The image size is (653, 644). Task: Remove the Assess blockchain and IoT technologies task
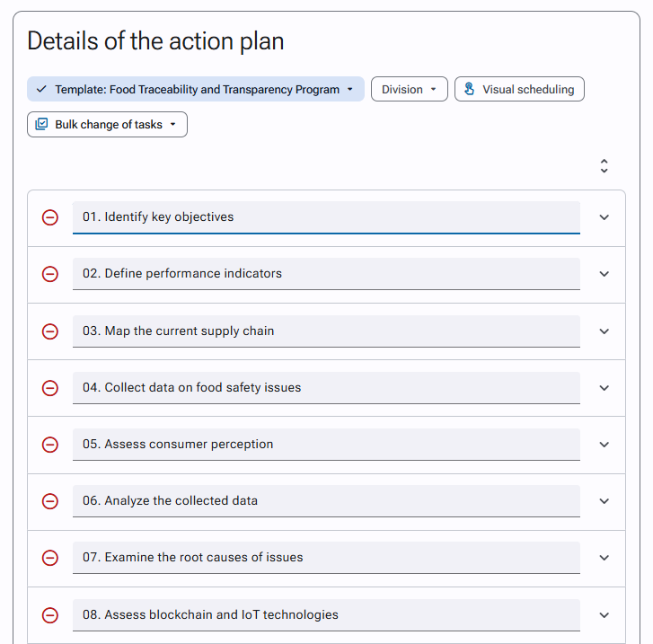(50, 615)
